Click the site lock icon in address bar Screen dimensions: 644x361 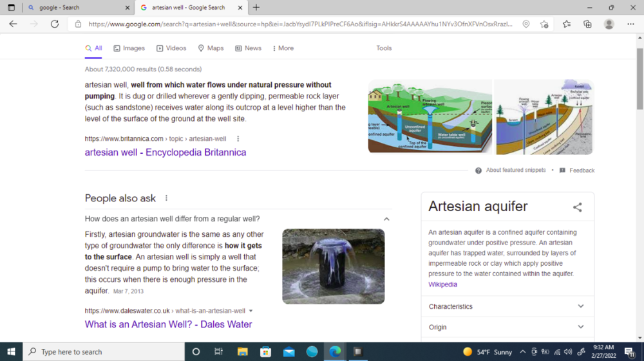78,24
